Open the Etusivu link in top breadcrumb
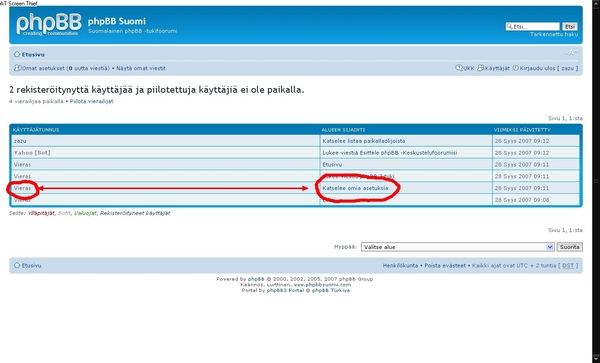Screen dimensions: 600x363 point(33,55)
